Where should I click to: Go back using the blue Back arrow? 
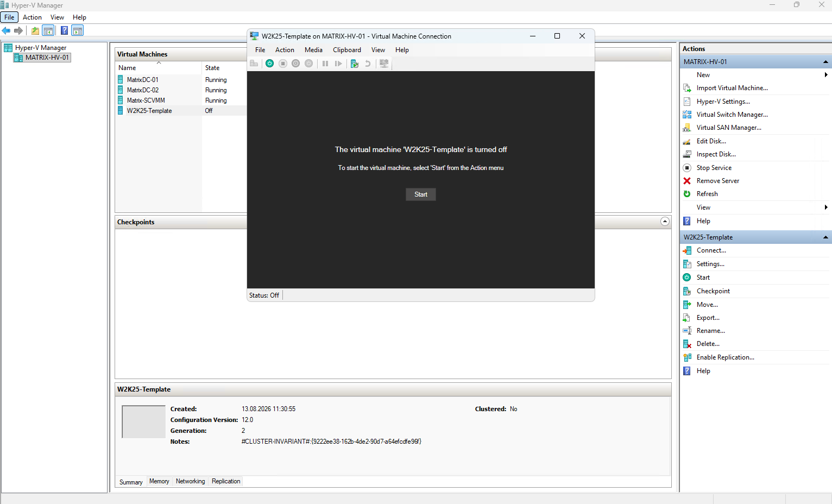[7, 31]
